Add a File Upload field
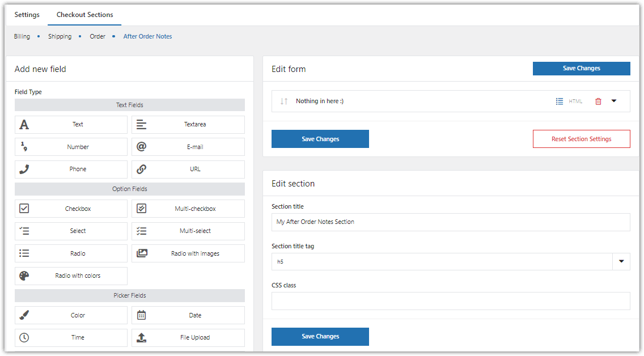 pyautogui.click(x=188, y=337)
